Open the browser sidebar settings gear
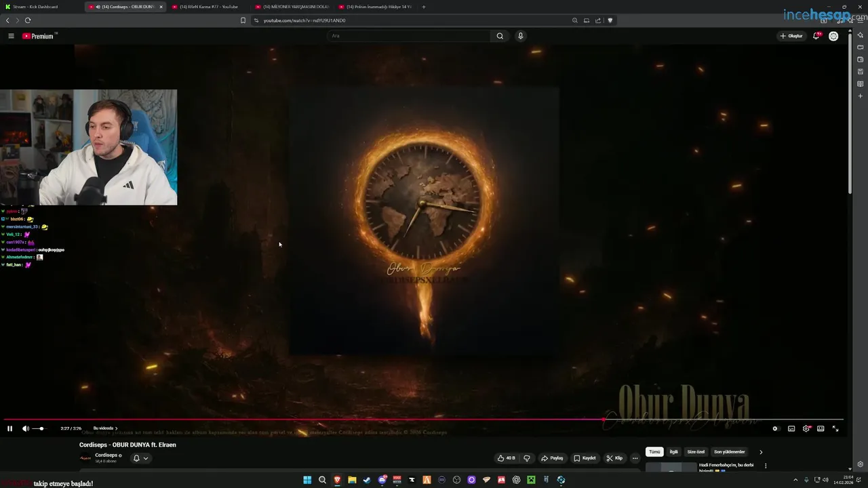This screenshot has width=868, height=488. [x=861, y=464]
